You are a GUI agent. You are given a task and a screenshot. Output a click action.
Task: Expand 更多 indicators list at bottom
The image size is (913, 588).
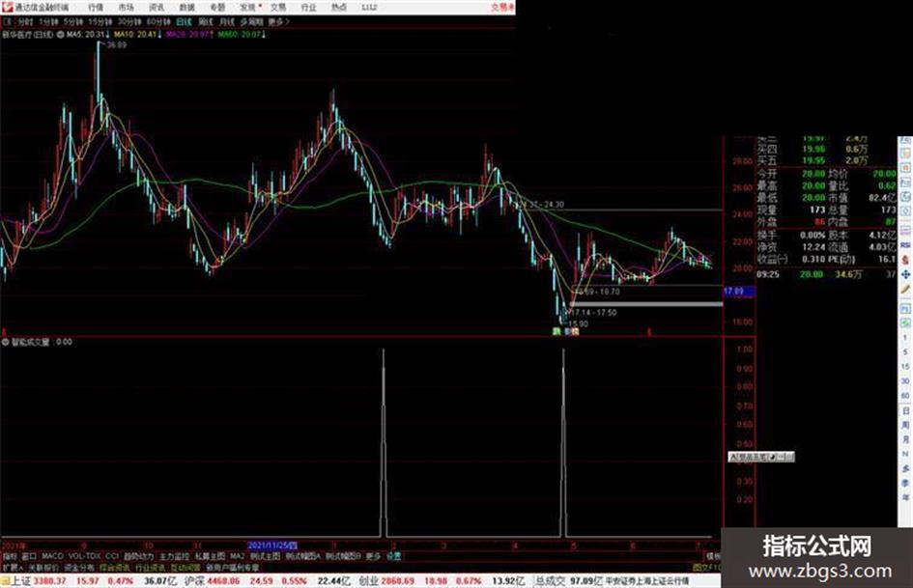point(373,556)
